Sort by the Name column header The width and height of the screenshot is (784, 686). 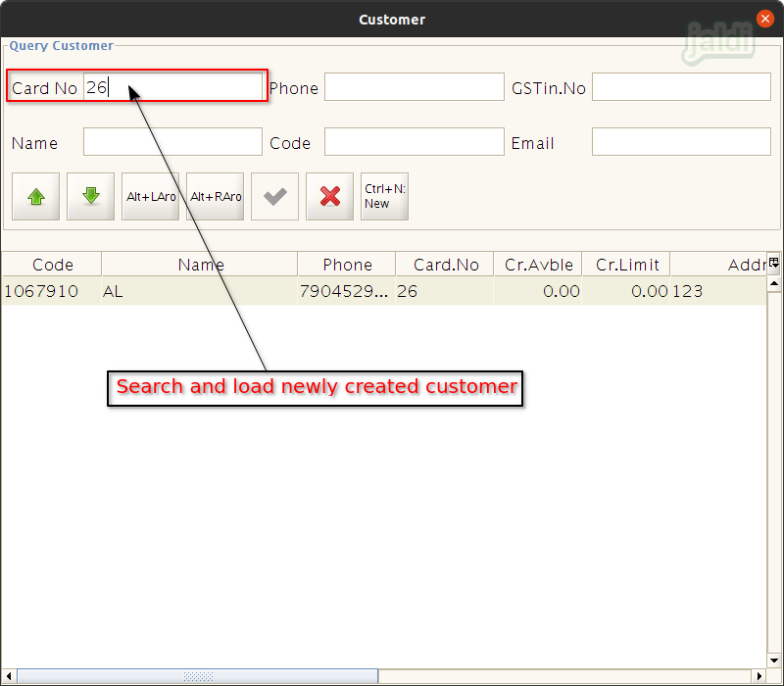coord(200,265)
